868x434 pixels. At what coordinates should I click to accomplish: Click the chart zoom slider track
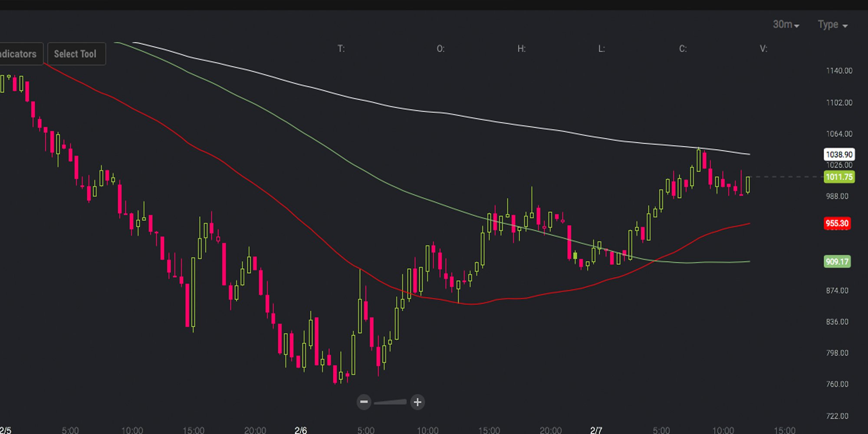390,402
